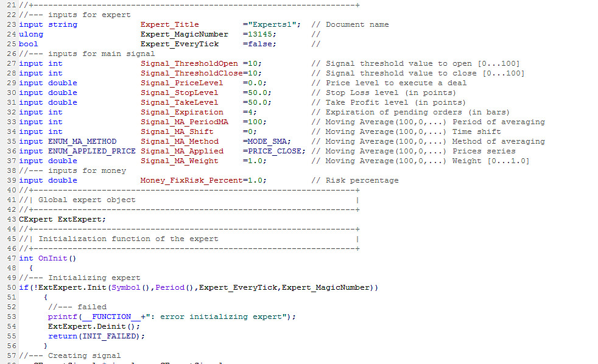This screenshot has width=598, height=364.
Task: Click line number 39 in gutter
Action: pos(12,180)
